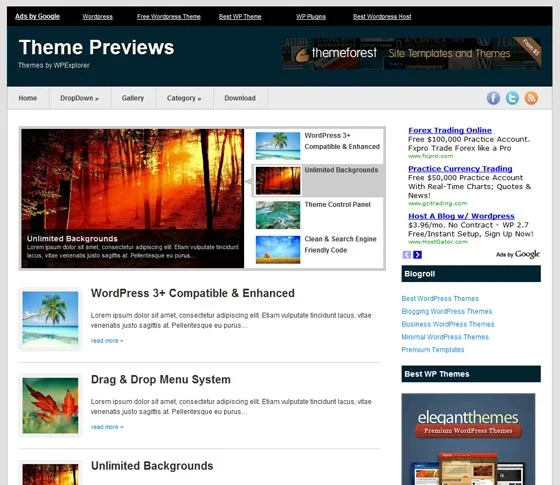Click the ads next arrow
Viewport: 560px width, 485px height.
coord(418,255)
